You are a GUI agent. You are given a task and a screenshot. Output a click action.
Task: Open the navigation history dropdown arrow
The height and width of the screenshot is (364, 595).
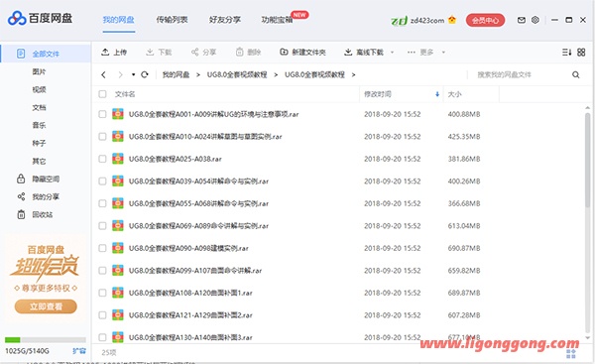click(x=133, y=74)
